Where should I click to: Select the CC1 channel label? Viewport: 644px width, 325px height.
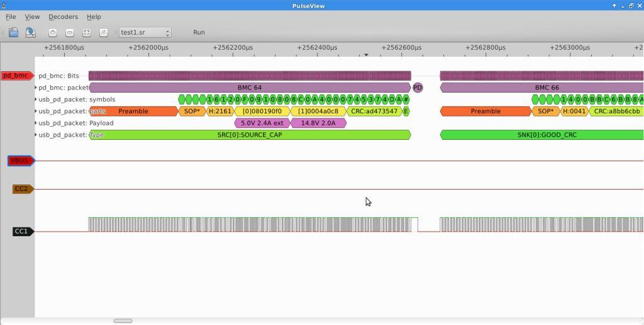21,231
